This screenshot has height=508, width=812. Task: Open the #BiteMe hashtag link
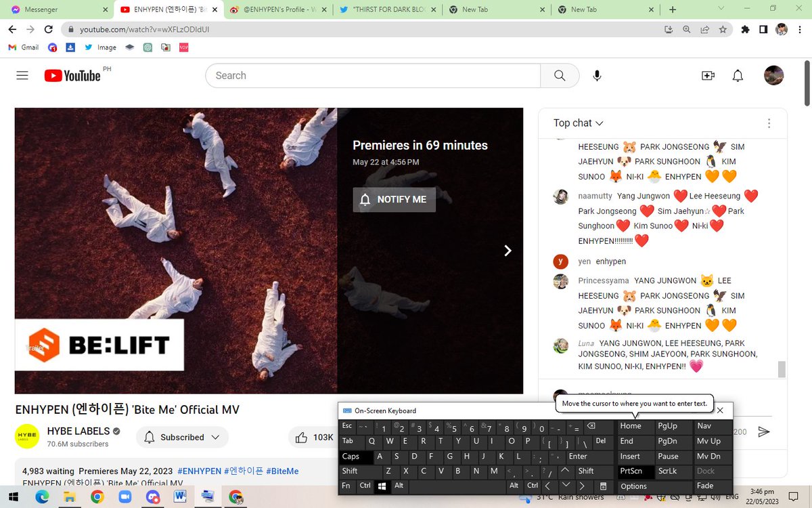(x=282, y=471)
